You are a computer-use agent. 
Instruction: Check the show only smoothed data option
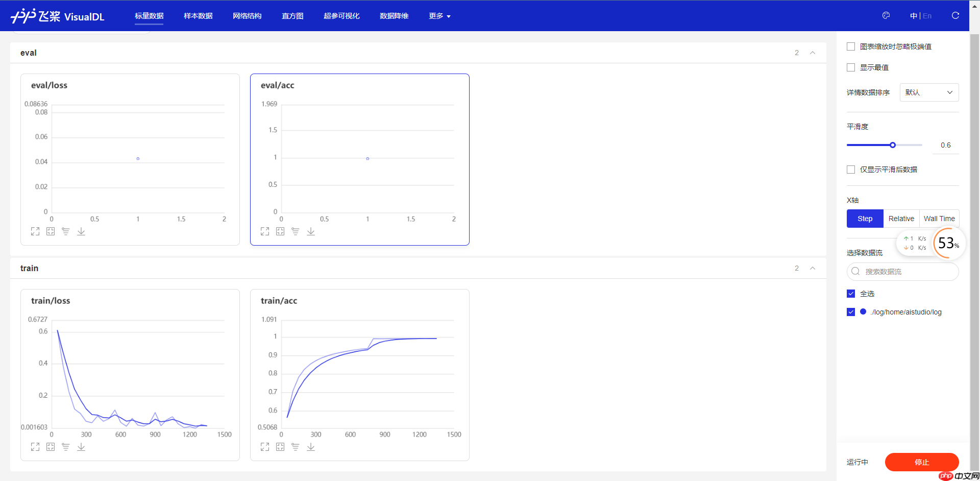click(851, 170)
